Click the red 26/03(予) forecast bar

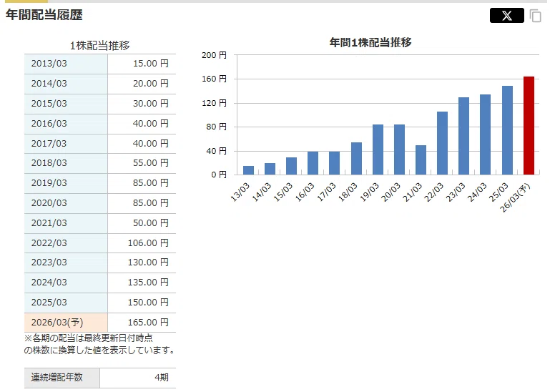[529, 125]
